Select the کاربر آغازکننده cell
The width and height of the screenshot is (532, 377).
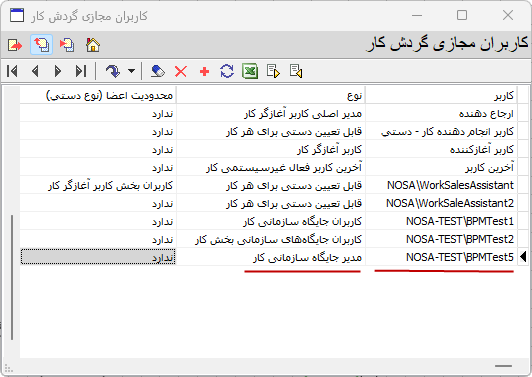[441, 150]
